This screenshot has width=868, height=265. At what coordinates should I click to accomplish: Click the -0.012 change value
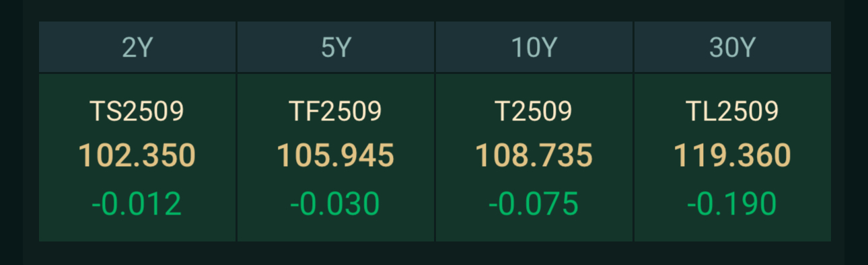pos(137,204)
